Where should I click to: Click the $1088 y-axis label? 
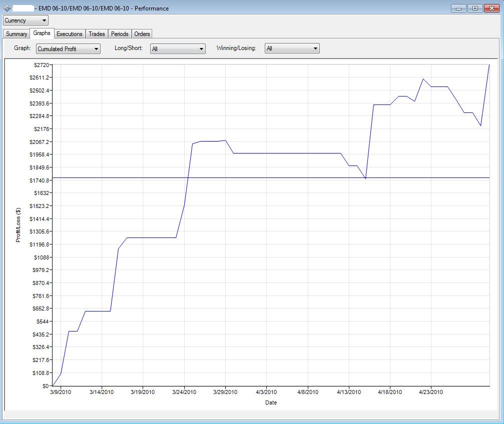tap(42, 257)
